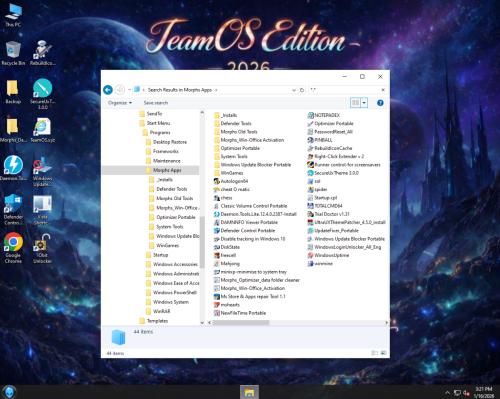Click the Explorer back arrow

click(108, 90)
